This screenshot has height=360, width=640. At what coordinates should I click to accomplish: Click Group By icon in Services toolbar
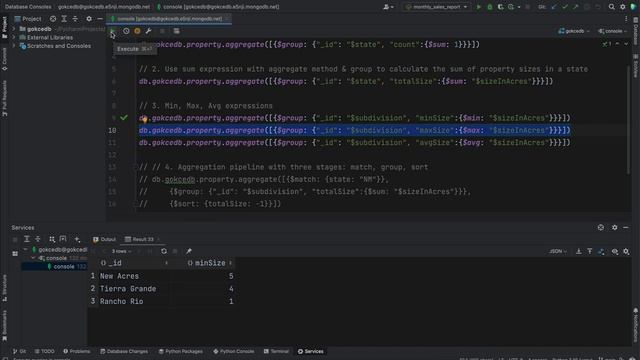pos(52,239)
